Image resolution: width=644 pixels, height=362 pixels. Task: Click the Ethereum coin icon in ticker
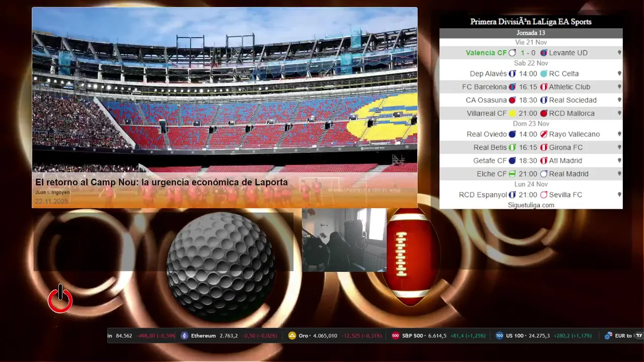184,336
